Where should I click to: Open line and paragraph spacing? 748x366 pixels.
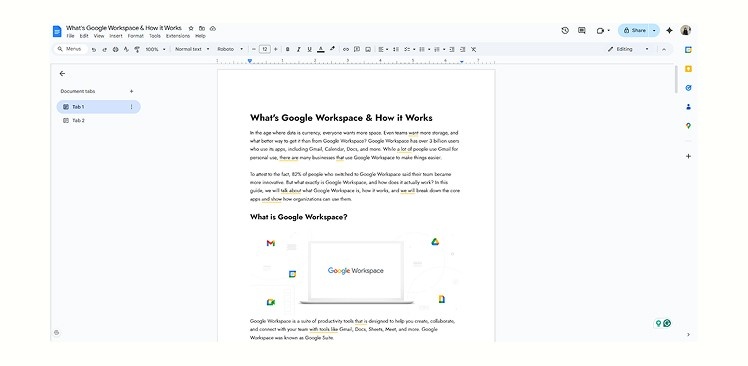click(395, 49)
